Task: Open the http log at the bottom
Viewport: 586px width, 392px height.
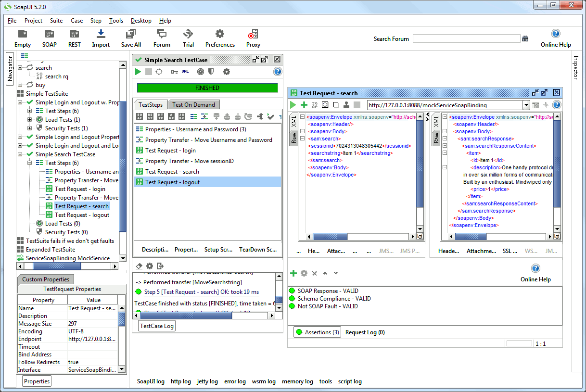Action: tap(181, 381)
